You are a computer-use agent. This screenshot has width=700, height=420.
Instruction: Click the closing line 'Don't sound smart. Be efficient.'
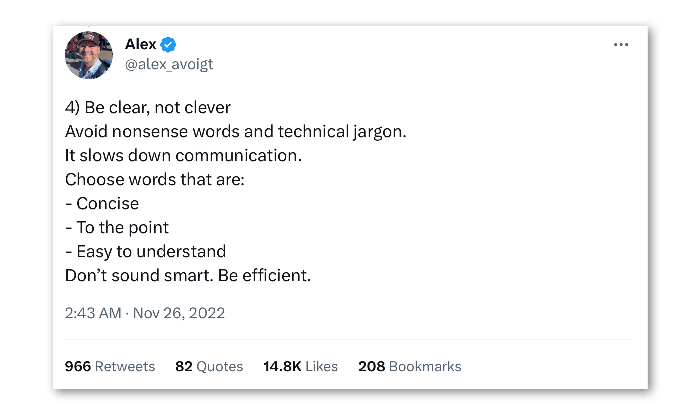(188, 275)
